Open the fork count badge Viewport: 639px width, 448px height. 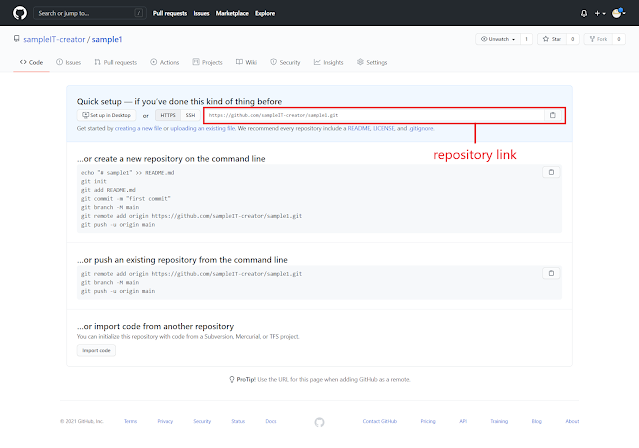(619, 39)
